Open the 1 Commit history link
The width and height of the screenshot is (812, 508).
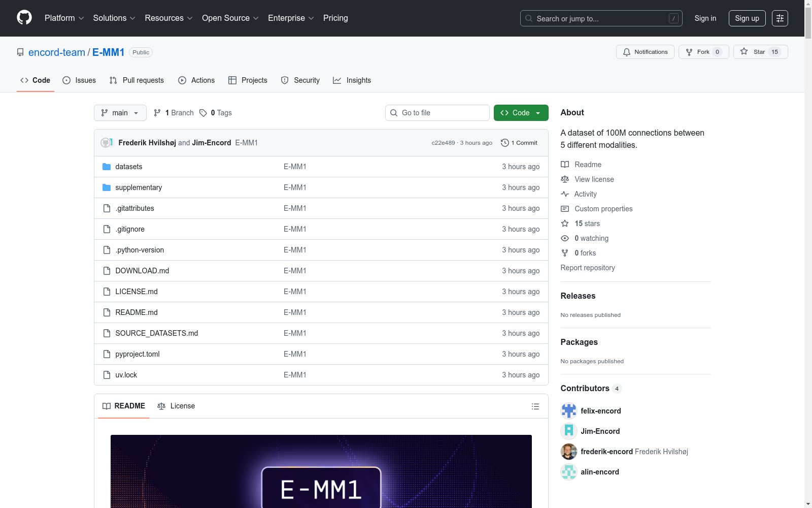[x=519, y=143]
